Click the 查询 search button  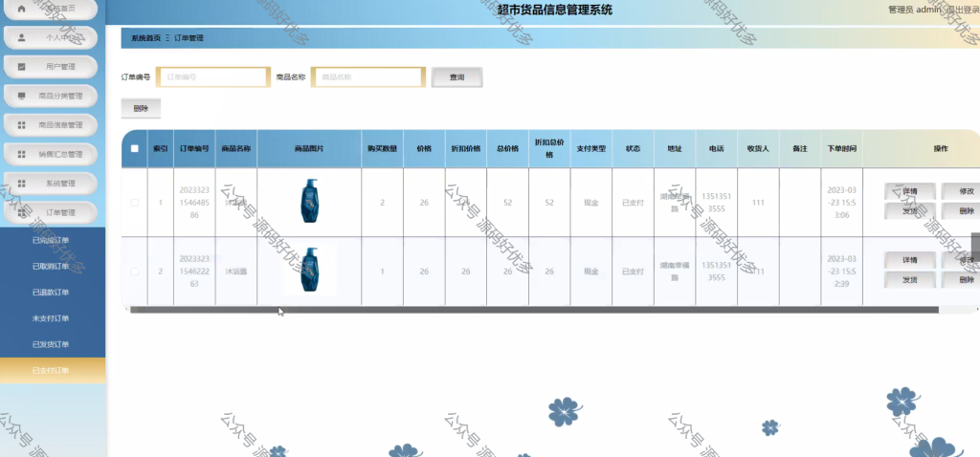coord(457,77)
